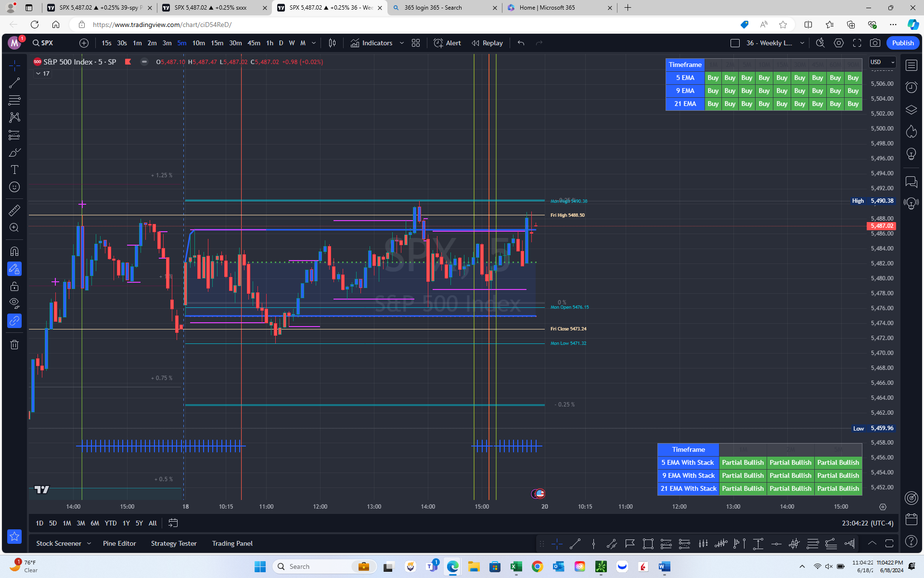
Task: Click the ruler/measure tool icon
Action: [14, 210]
